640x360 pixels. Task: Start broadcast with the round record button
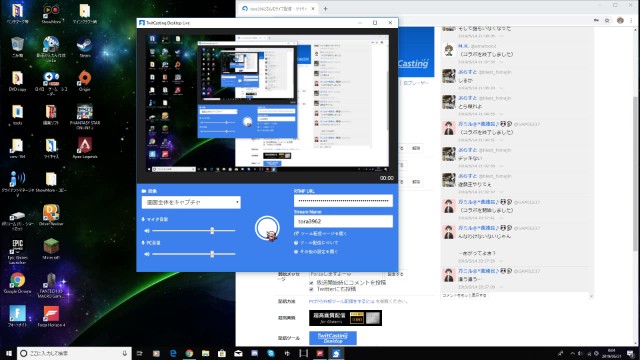(267, 228)
